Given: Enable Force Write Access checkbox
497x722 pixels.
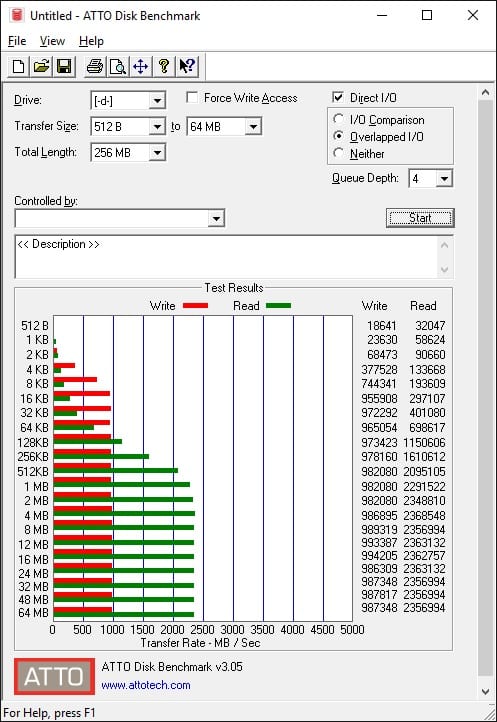Looking at the screenshot, I should [193, 98].
